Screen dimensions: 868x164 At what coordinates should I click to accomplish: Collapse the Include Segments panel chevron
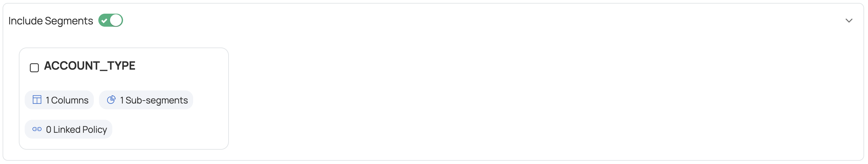(x=849, y=21)
